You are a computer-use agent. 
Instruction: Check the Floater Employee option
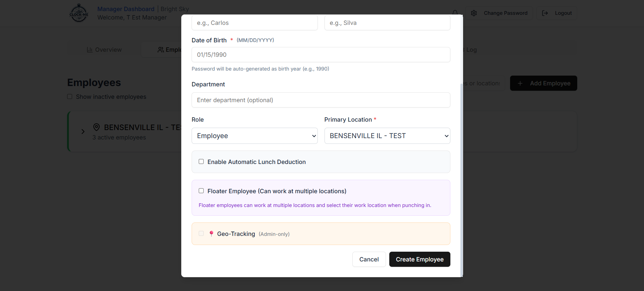point(201,191)
